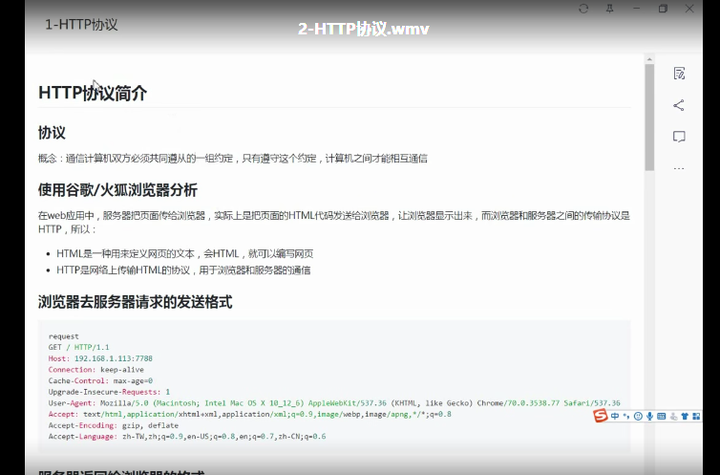Image resolution: width=720 pixels, height=475 pixels.
Task: Click the paragraph starting 在web应用中
Action: [334, 222]
